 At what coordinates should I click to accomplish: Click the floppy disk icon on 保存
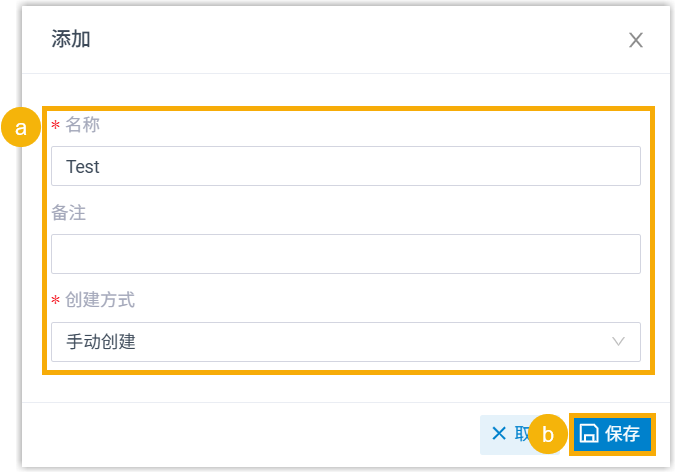click(x=590, y=434)
